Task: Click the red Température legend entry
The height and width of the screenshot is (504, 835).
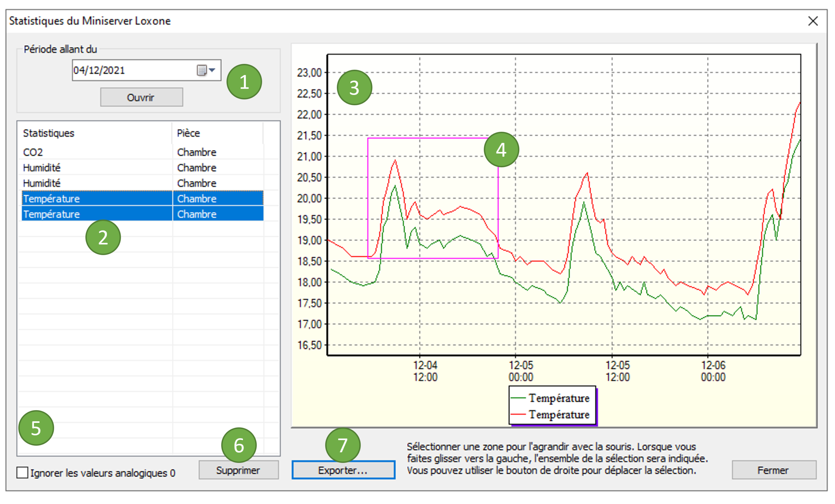Action: point(558,414)
